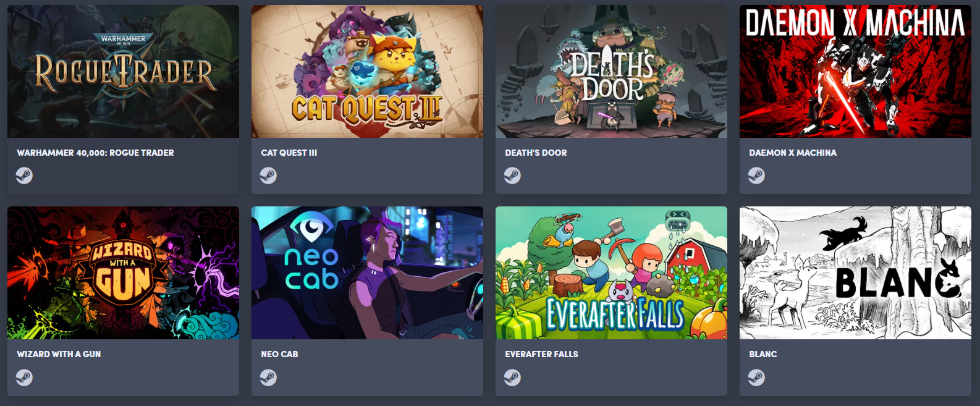Click the Steam icon under Cat Quest III
The image size is (980, 406).
click(268, 176)
